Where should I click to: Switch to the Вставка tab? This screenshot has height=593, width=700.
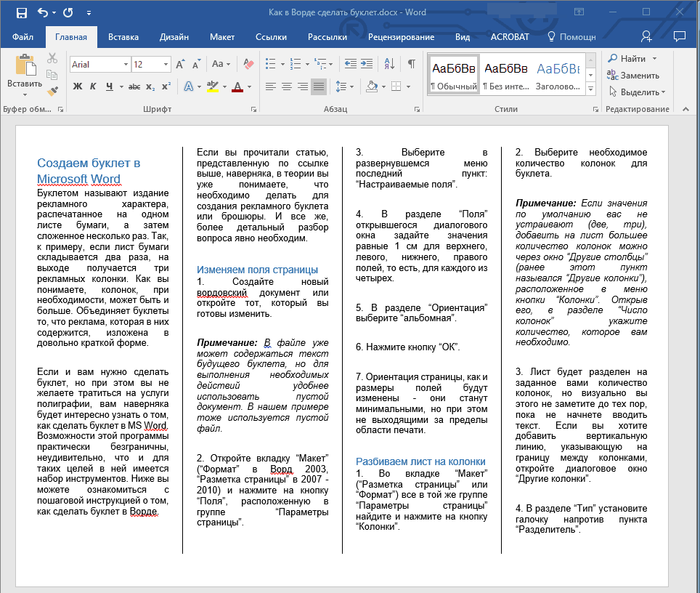point(123,36)
